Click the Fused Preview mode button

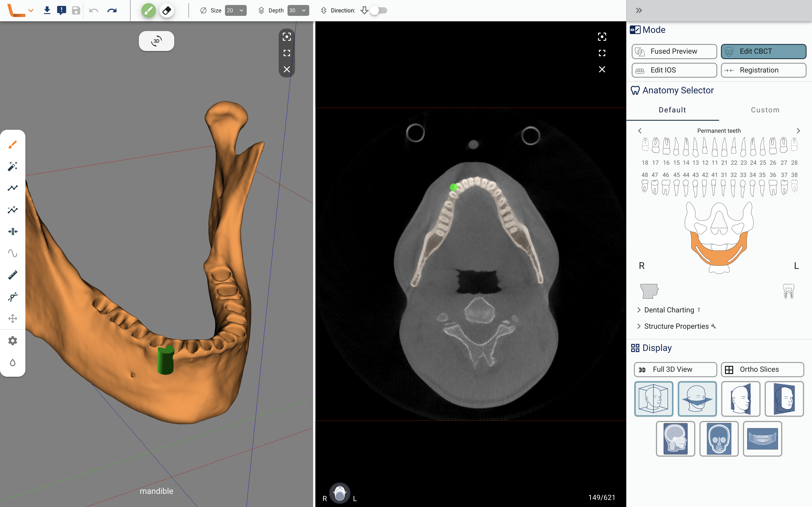click(674, 51)
